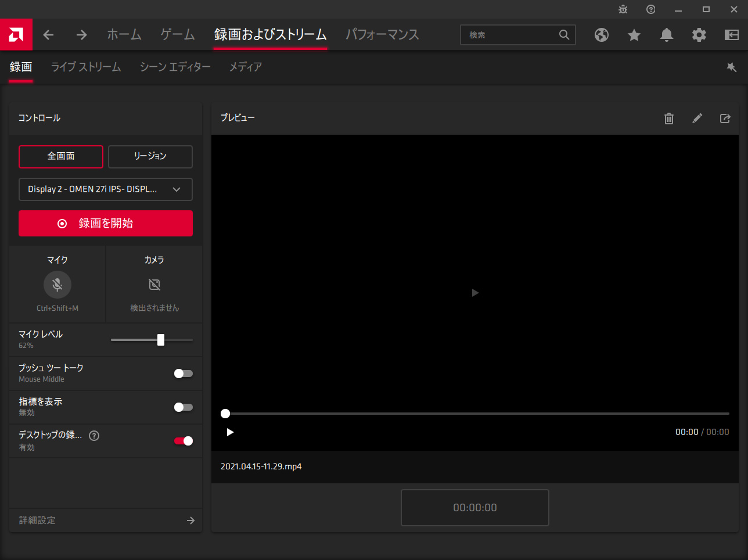Expand 詳細設定 with the arrow
This screenshot has width=748, height=560.
tap(190, 520)
